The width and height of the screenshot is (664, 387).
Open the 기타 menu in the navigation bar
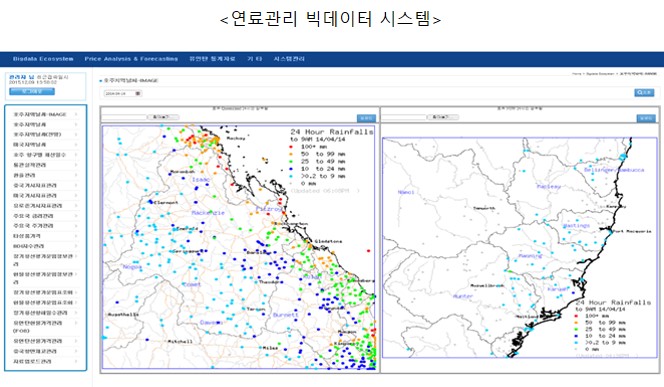(255, 59)
